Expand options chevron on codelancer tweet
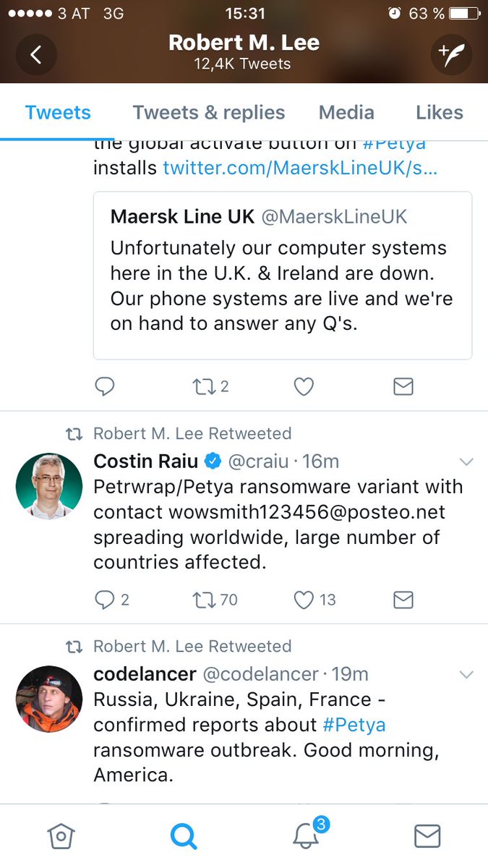Screen dimensions: 488x868 click(466, 674)
